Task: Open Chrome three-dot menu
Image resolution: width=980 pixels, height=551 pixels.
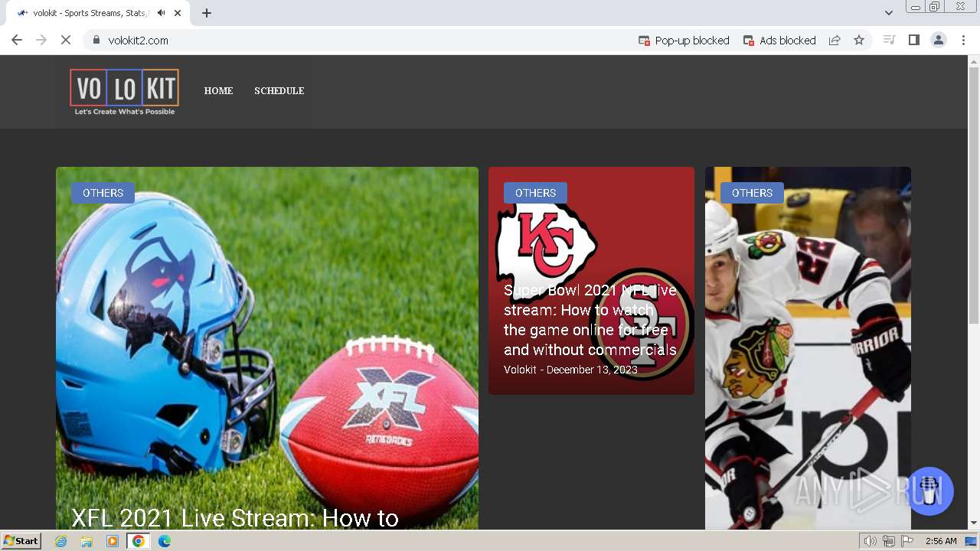Action: coord(963,40)
